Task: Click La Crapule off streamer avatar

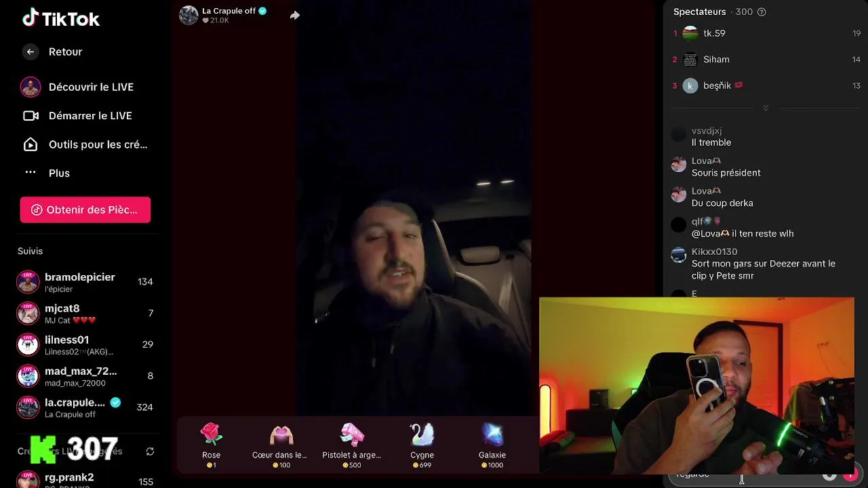Action: tap(189, 15)
